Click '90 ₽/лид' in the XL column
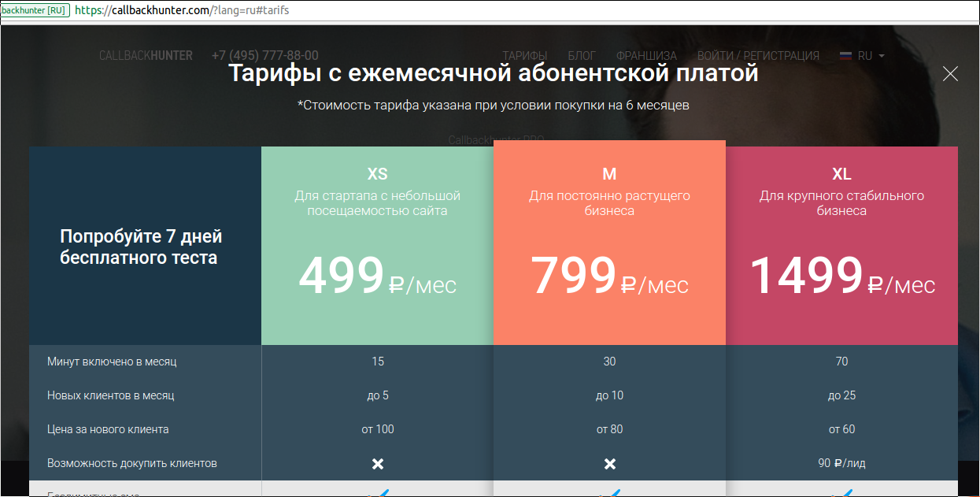The height and width of the screenshot is (497, 980). pyautogui.click(x=841, y=463)
